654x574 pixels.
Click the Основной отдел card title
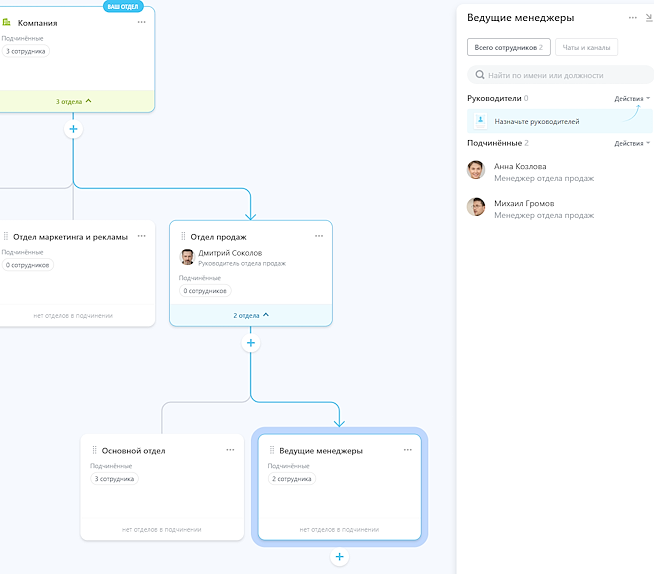133,451
